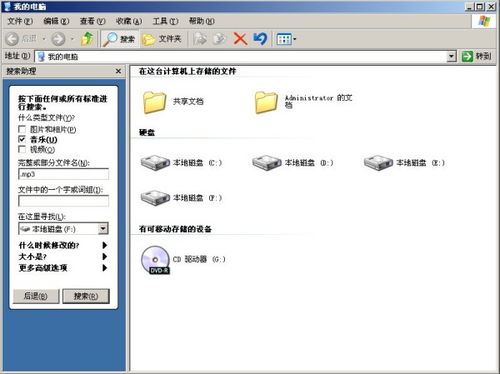The image size is (500, 374).
Task: Select local disk 本地磁盘 (D:)
Action: click(x=293, y=163)
